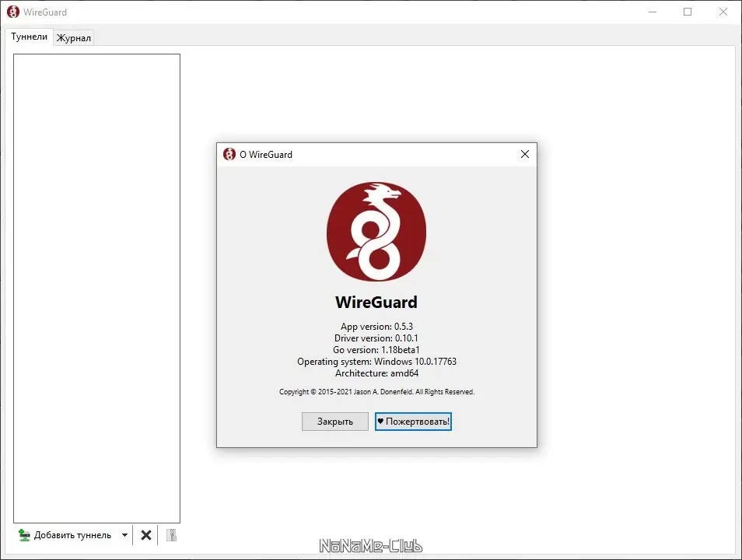Click the large WireGuard dragon logo
The image size is (742, 560).
pos(376,232)
